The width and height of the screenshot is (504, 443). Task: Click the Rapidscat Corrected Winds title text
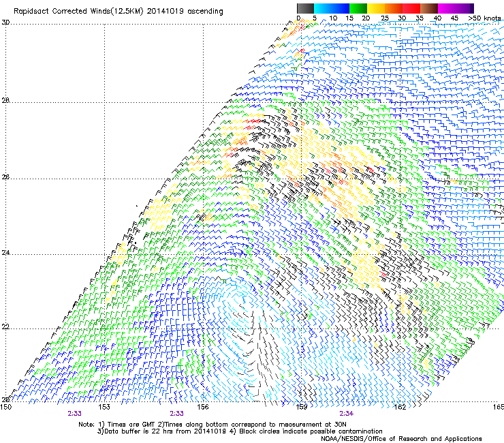(x=119, y=12)
